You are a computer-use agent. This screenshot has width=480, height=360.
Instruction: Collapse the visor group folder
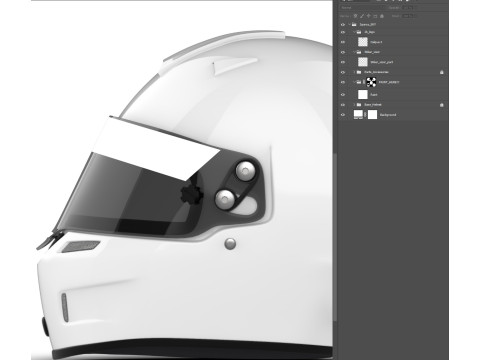(x=354, y=52)
